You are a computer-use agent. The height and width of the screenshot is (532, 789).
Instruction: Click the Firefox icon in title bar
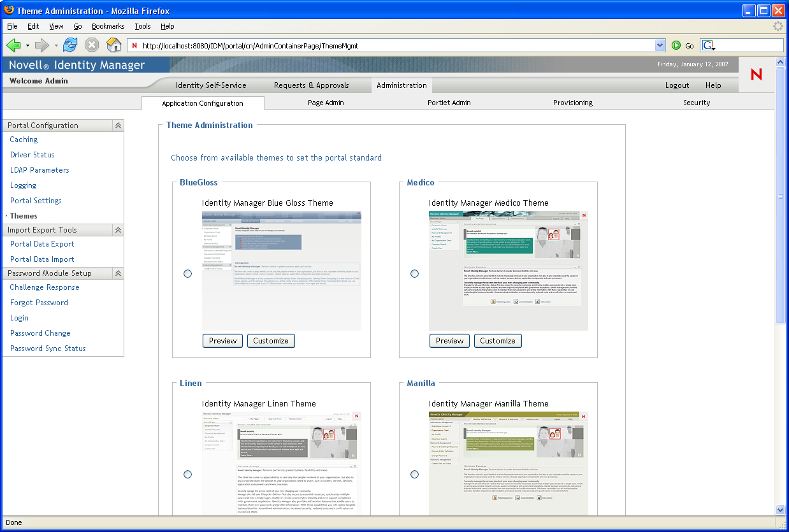point(9,10)
